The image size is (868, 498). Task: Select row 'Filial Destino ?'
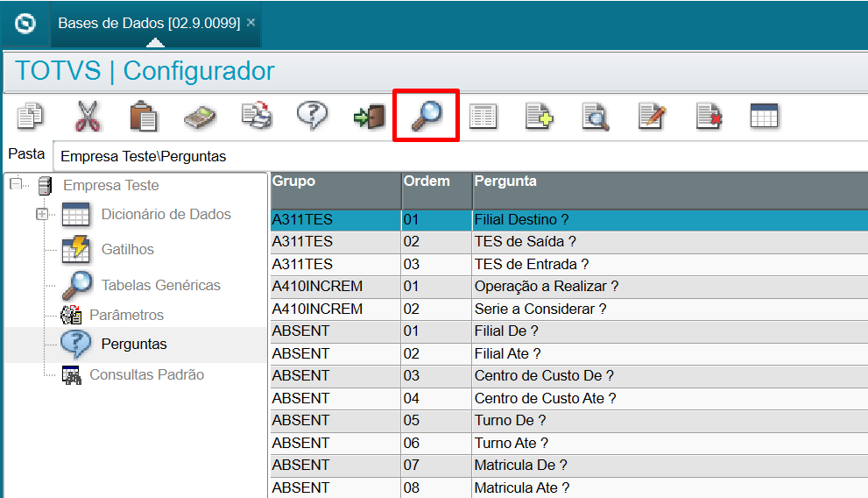point(569,220)
